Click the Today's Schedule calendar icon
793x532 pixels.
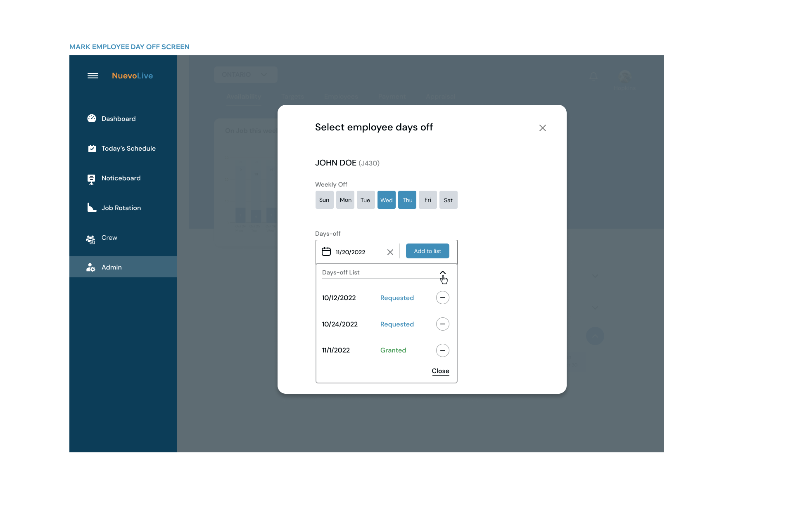point(92,149)
